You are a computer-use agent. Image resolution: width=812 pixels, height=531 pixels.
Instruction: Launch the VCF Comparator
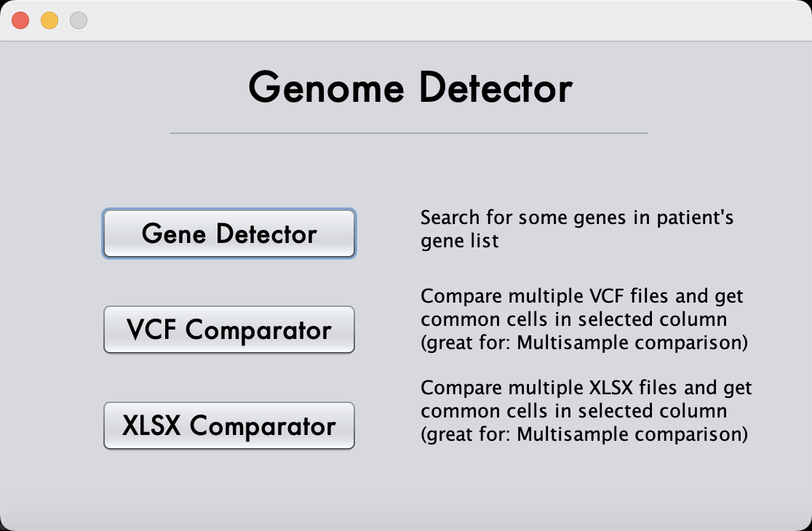pyautogui.click(x=228, y=330)
